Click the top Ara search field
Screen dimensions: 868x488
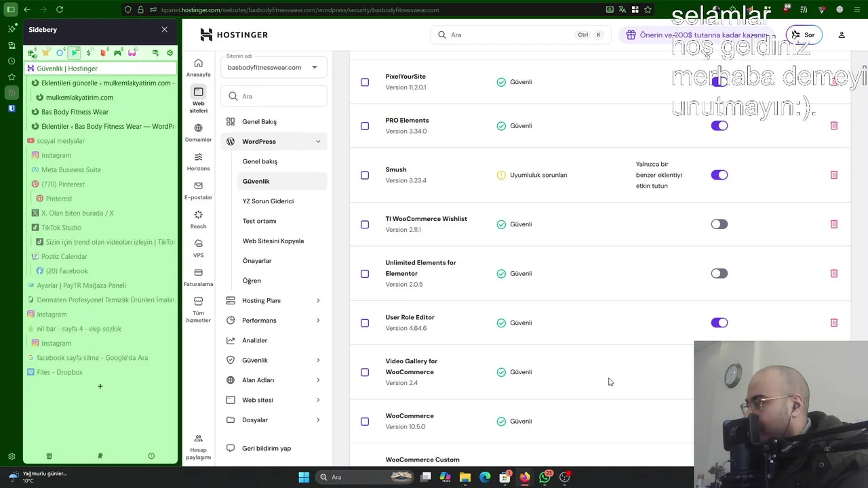[x=520, y=35]
